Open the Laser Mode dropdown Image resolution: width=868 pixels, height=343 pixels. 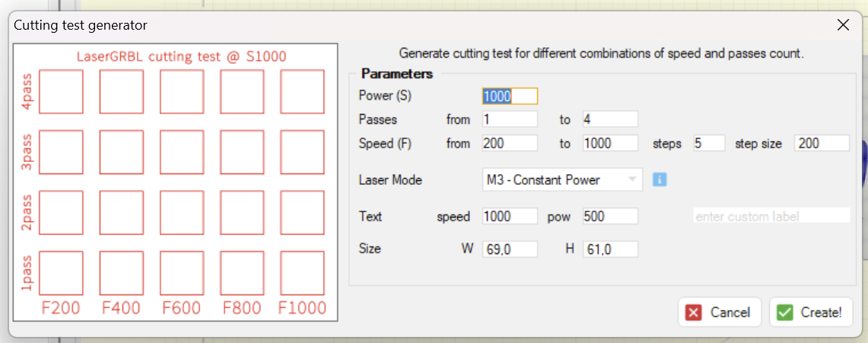coord(563,180)
